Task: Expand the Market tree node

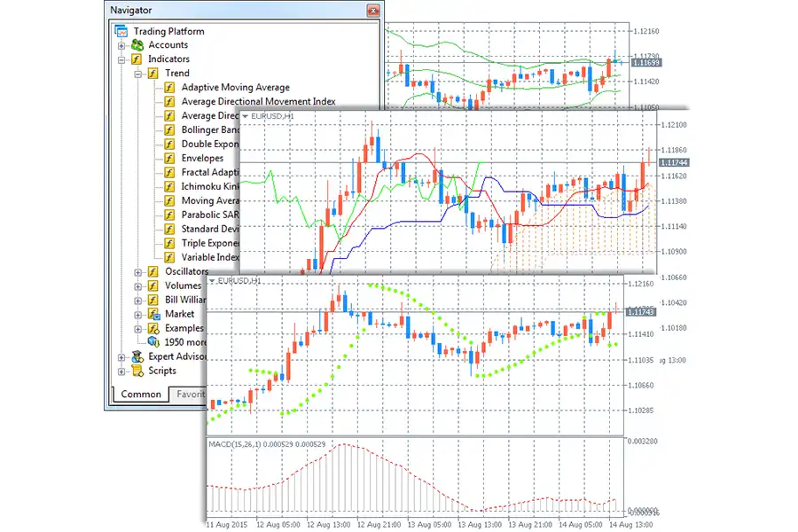Action: (137, 315)
